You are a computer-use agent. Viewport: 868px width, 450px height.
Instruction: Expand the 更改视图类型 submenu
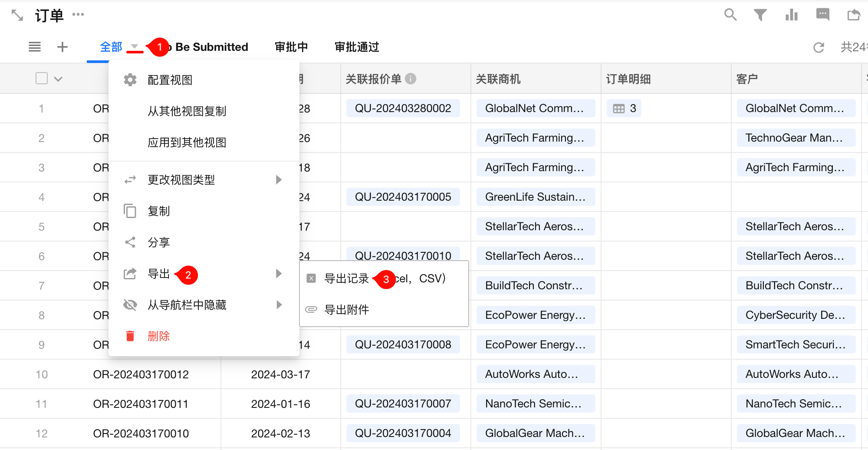pyautogui.click(x=279, y=180)
